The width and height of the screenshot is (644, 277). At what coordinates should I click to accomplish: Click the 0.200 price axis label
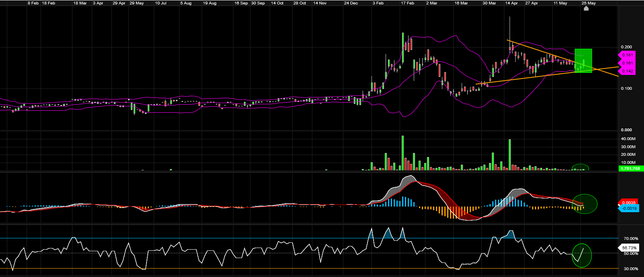626,47
